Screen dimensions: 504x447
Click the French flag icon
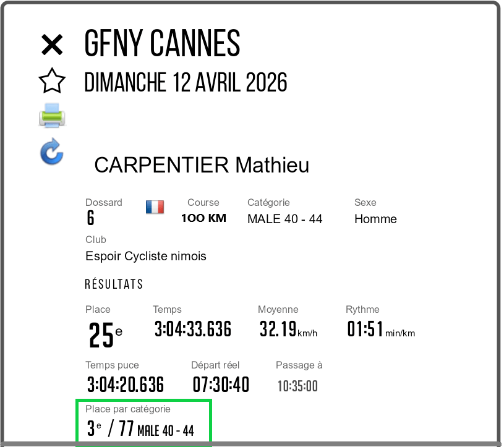155,207
